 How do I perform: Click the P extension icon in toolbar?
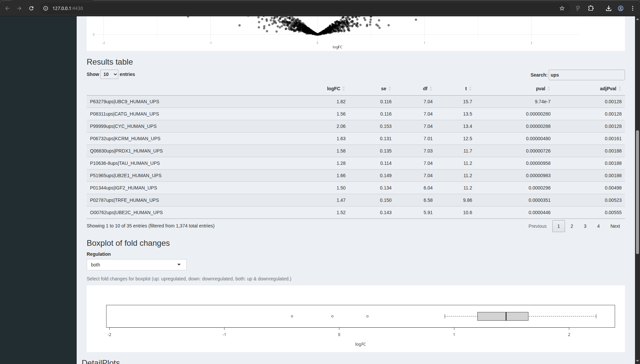tap(578, 8)
